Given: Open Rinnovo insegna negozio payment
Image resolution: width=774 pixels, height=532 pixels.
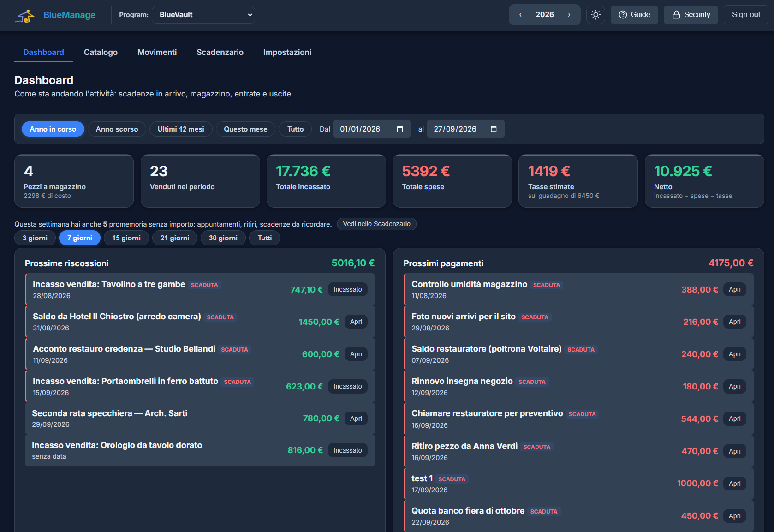Looking at the screenshot, I should [735, 386].
